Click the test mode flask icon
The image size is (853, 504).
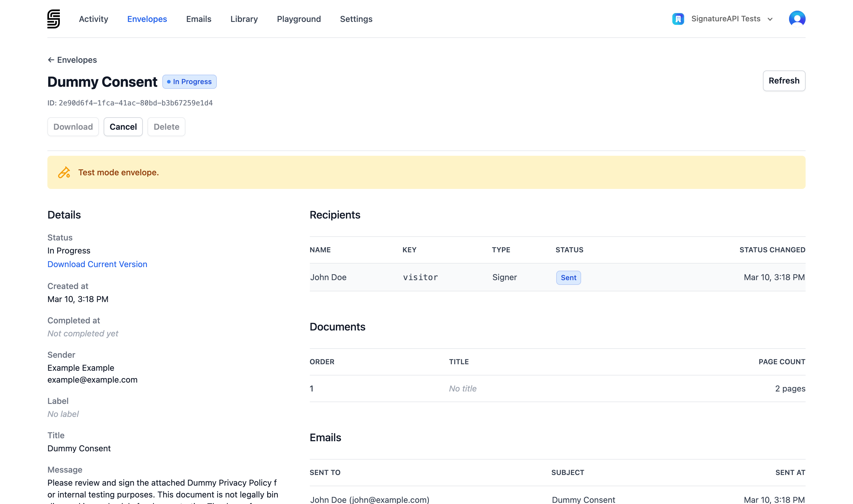[64, 173]
